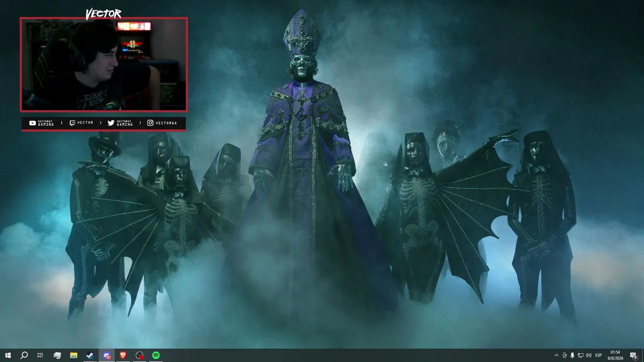Launch File Explorer from the taskbar

pyautogui.click(x=73, y=355)
